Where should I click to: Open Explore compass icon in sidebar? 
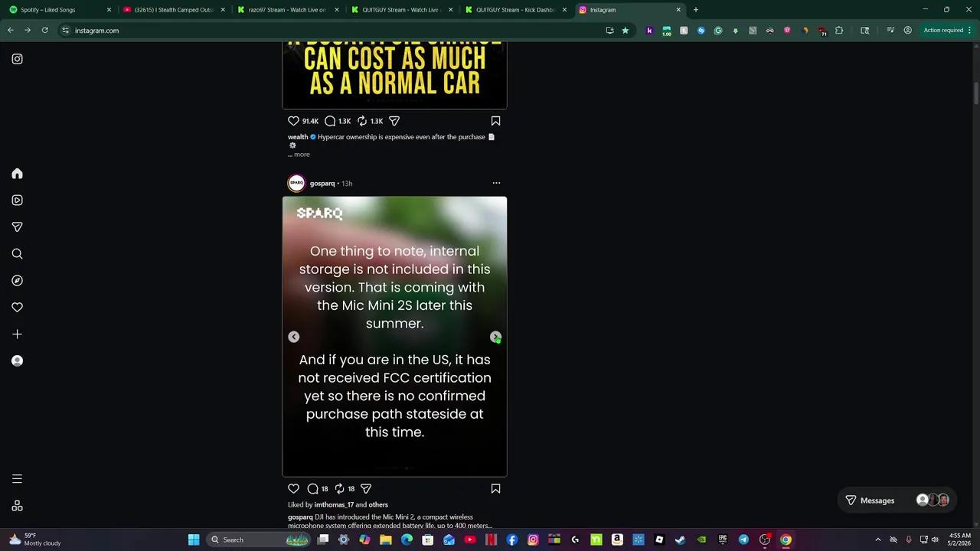tap(17, 281)
